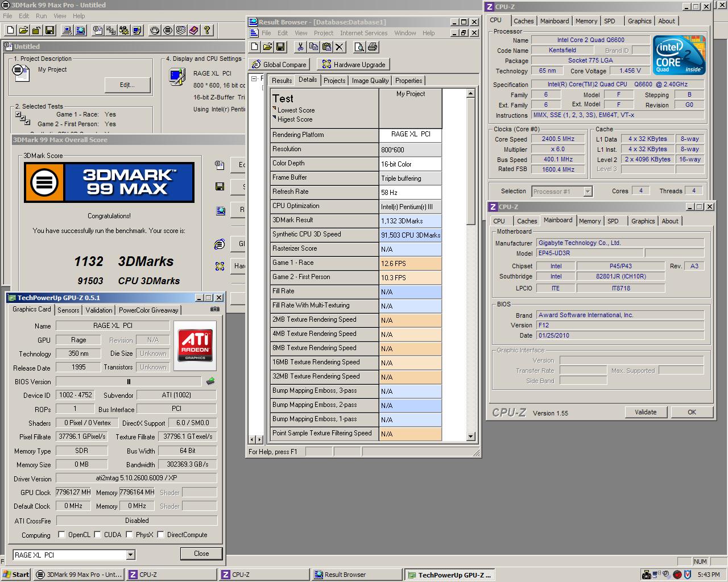This screenshot has height=582, width=728.
Task: Click the Print icon in Result Browser toolbar
Action: pyautogui.click(x=373, y=47)
